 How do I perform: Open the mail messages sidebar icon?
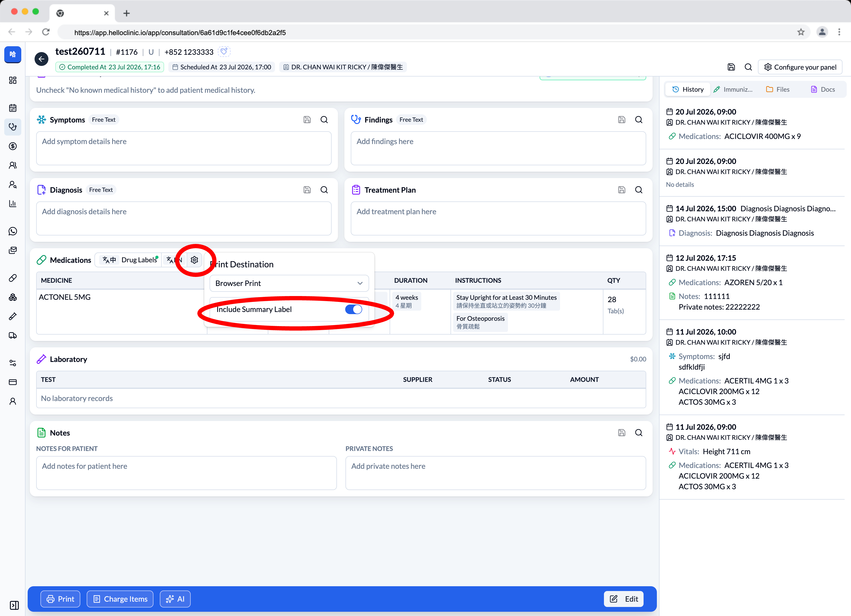tap(13, 250)
